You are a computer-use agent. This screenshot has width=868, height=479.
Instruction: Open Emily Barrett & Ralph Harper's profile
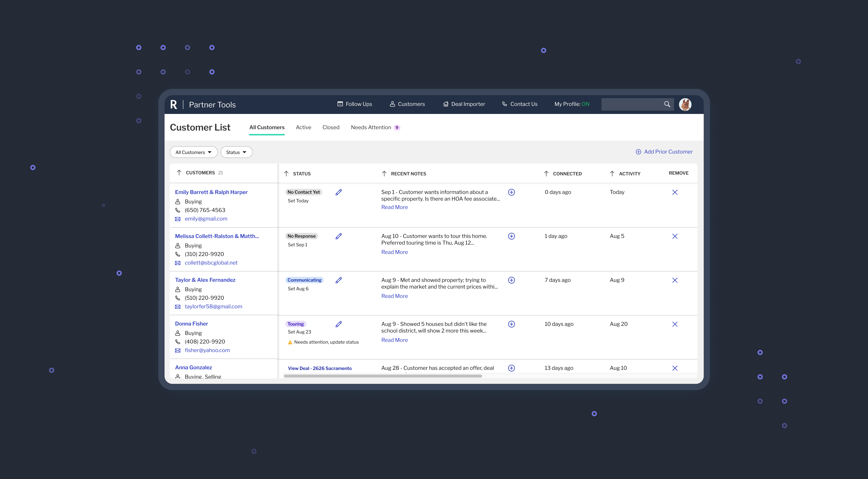[211, 192]
